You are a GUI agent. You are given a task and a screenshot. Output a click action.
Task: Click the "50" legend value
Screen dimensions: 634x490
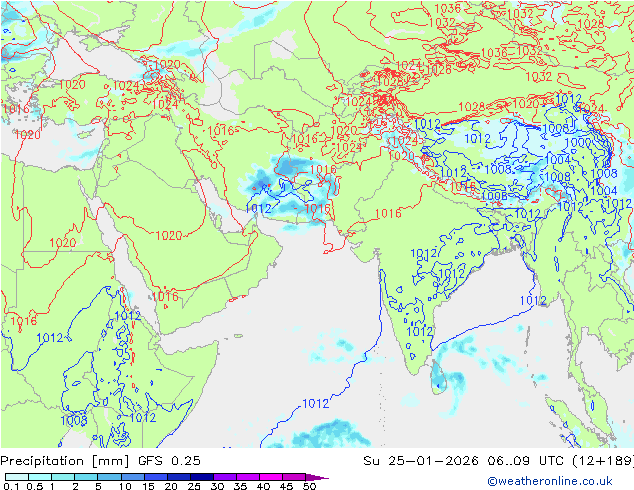(310, 486)
